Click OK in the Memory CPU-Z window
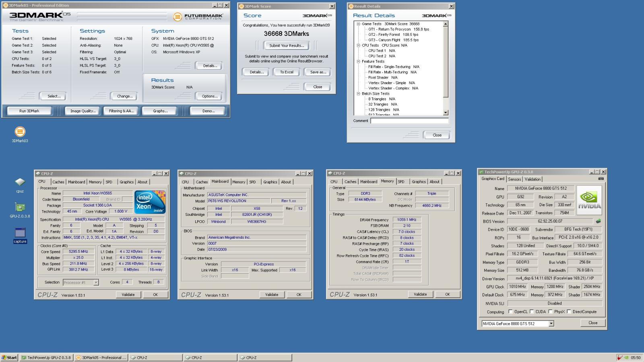This screenshot has width=644, height=362. click(x=447, y=294)
